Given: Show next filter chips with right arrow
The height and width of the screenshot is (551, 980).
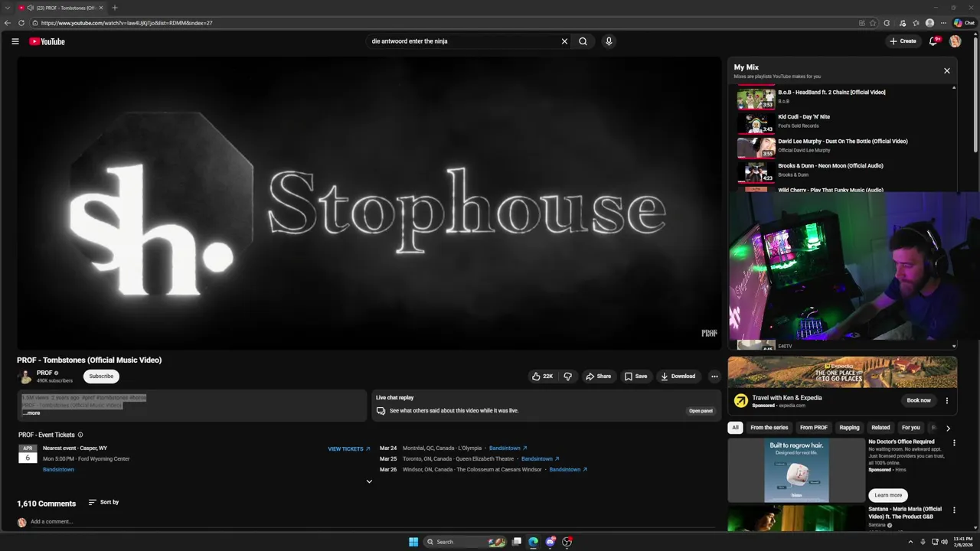Looking at the screenshot, I should (948, 428).
